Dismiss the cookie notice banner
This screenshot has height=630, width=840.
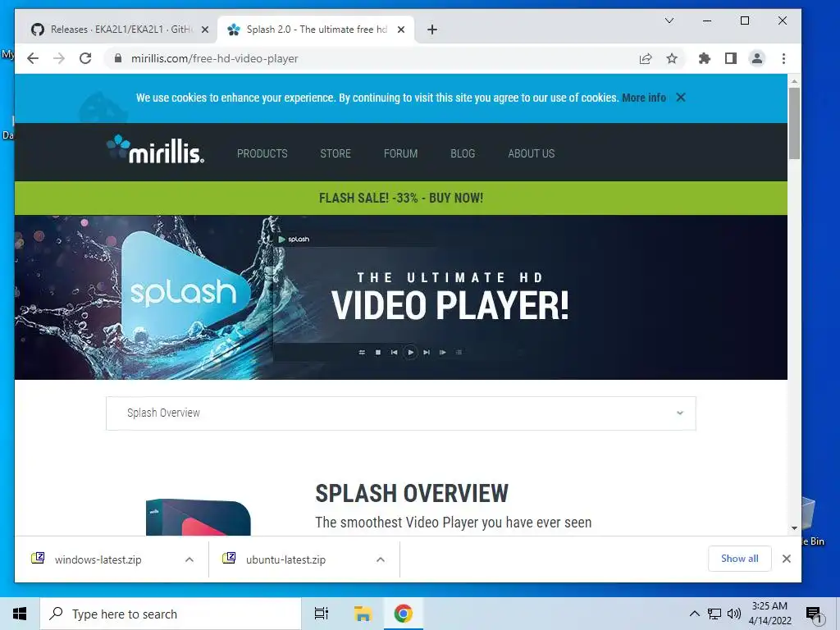pyautogui.click(x=681, y=98)
